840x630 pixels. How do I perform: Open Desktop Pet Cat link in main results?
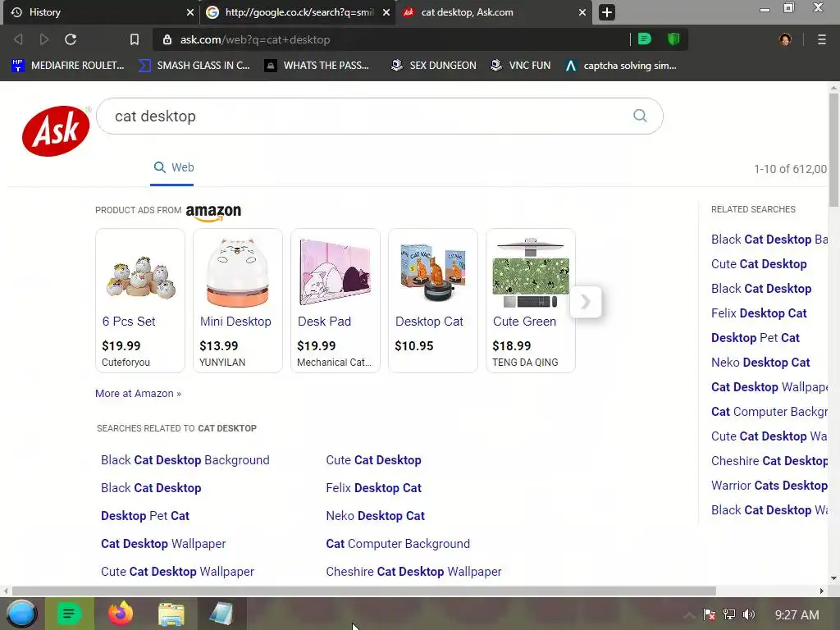point(145,516)
